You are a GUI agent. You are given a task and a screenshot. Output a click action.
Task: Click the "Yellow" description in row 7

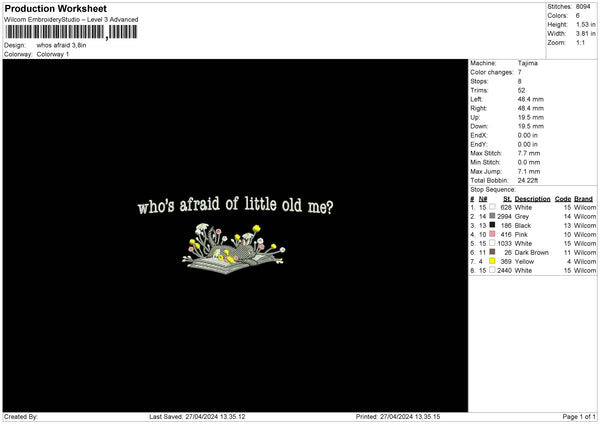click(x=524, y=261)
